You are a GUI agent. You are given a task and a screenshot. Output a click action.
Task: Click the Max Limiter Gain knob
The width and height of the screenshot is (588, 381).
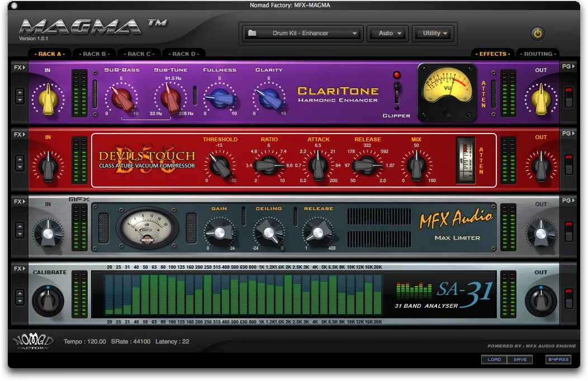(219, 232)
